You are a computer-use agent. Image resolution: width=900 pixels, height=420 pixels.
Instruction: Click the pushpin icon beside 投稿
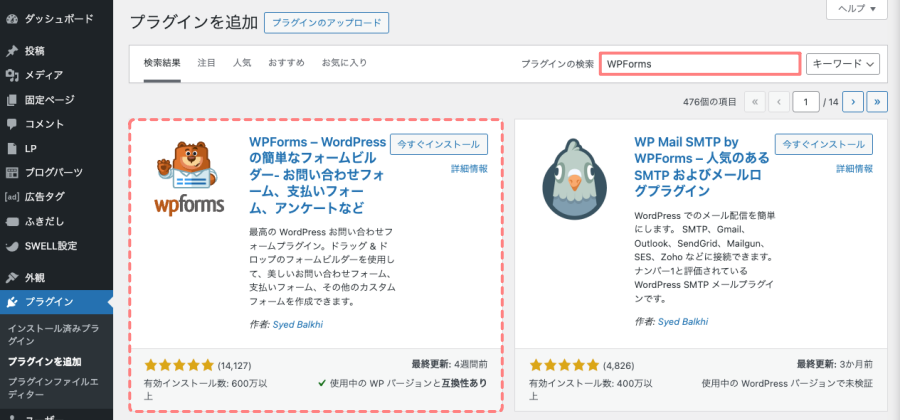11,51
